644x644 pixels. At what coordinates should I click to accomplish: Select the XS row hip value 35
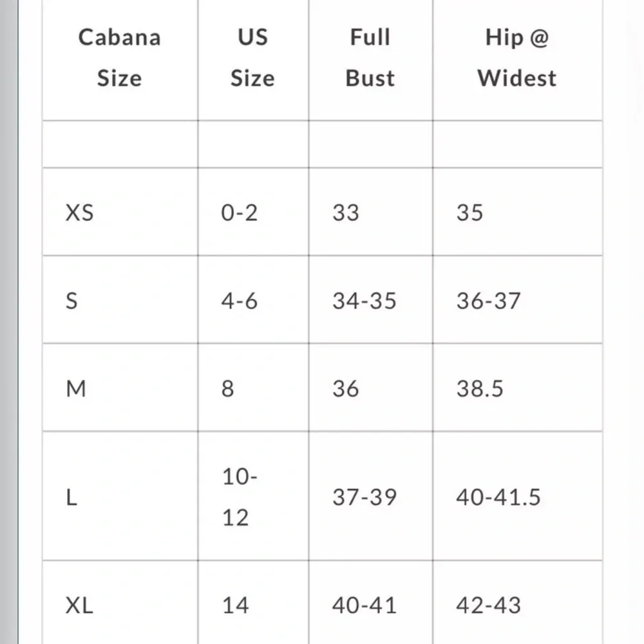(x=469, y=213)
